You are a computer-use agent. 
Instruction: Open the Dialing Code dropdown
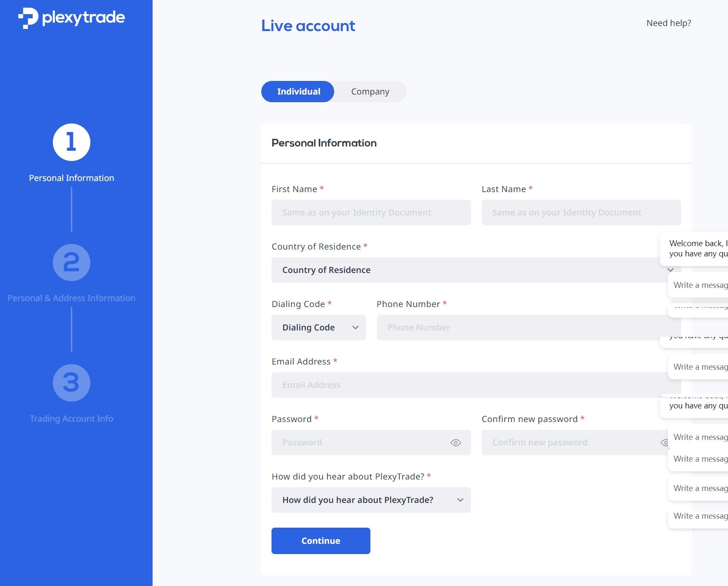(x=319, y=327)
